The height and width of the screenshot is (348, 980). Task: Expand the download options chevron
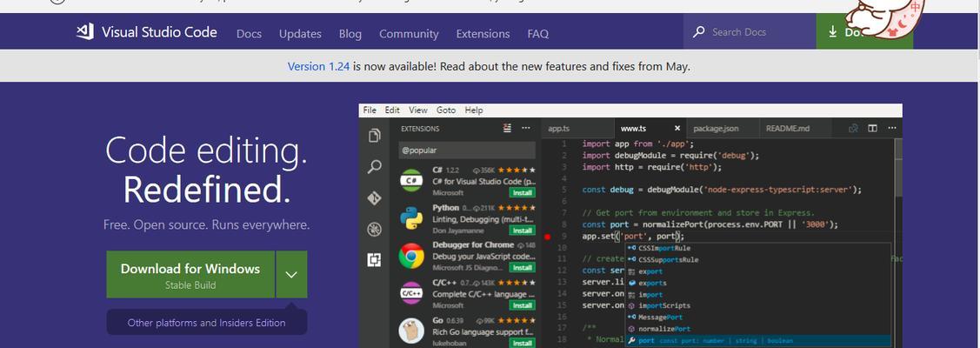[291, 274]
